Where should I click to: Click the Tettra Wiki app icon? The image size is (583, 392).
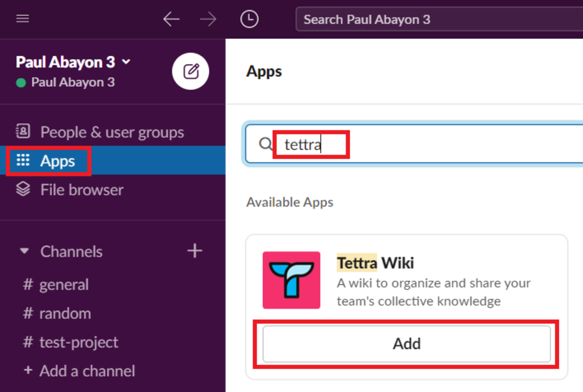pyautogui.click(x=291, y=279)
